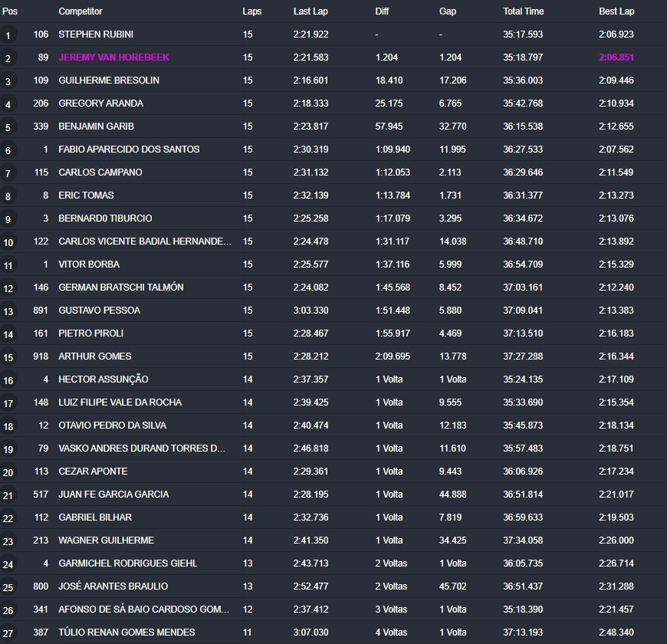The height and width of the screenshot is (644, 667).
Task: Select truncated name VASKO ANDRES DURAND TORRES D…
Action: tap(142, 448)
